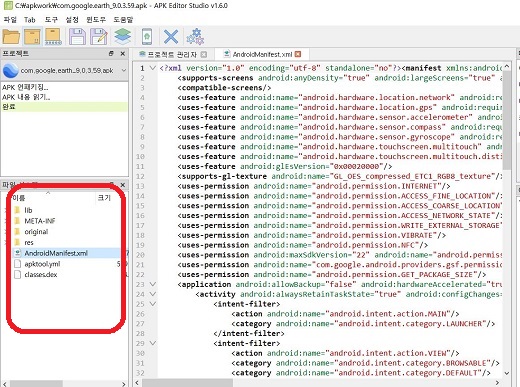This screenshot has width=520, height=387.
Task: Click the Save floppy disk icon
Action: click(x=77, y=36)
